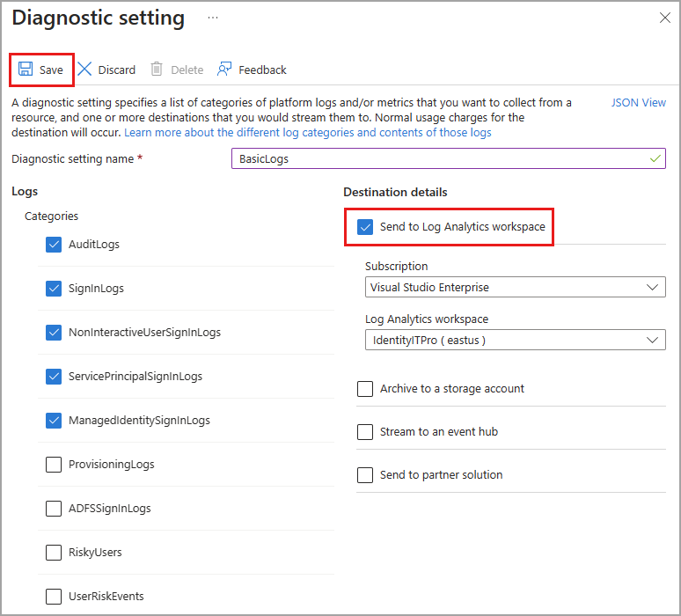Open the JSON View link
The width and height of the screenshot is (681, 616).
[x=638, y=103]
